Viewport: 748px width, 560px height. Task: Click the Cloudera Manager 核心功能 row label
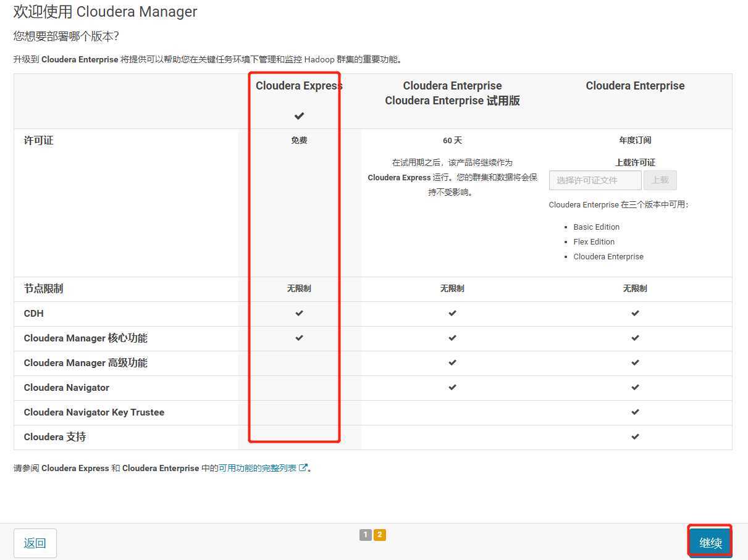(x=86, y=338)
